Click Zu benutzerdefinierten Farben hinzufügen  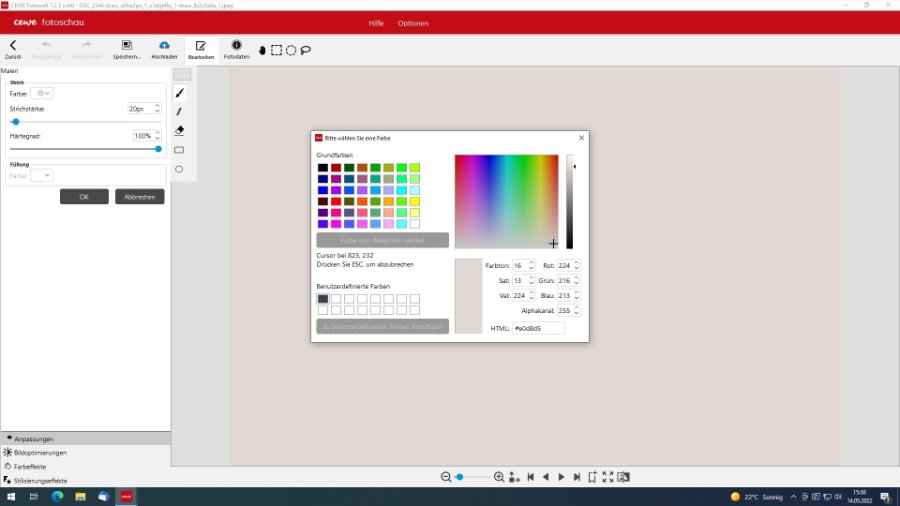(x=382, y=326)
